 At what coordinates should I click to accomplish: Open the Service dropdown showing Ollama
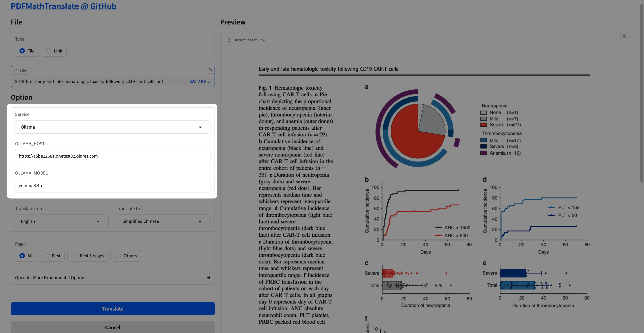click(x=113, y=127)
